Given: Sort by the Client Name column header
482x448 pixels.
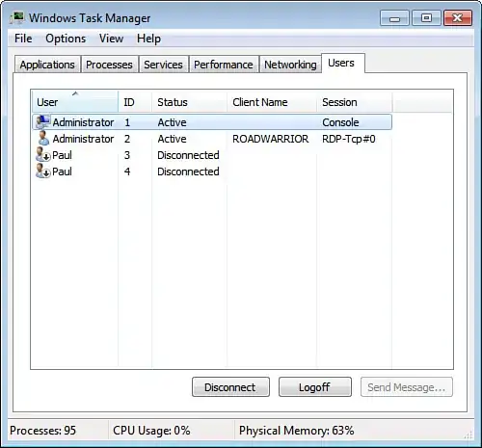Looking at the screenshot, I should [272, 102].
